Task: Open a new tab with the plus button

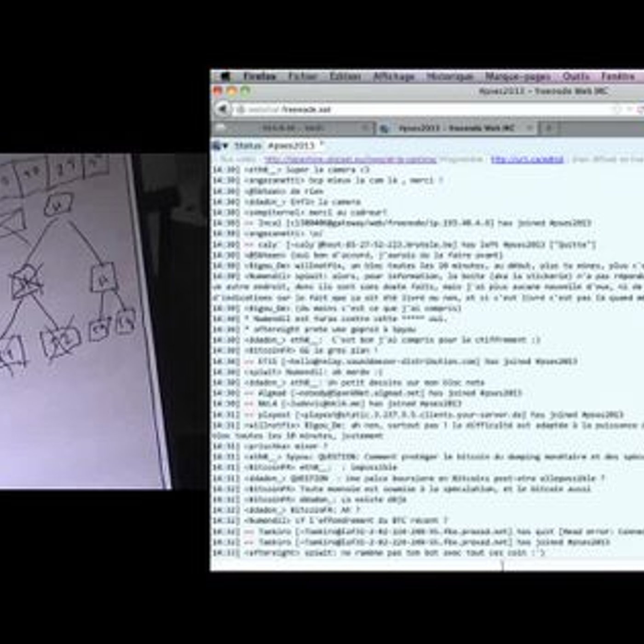Action: pyautogui.click(x=548, y=128)
